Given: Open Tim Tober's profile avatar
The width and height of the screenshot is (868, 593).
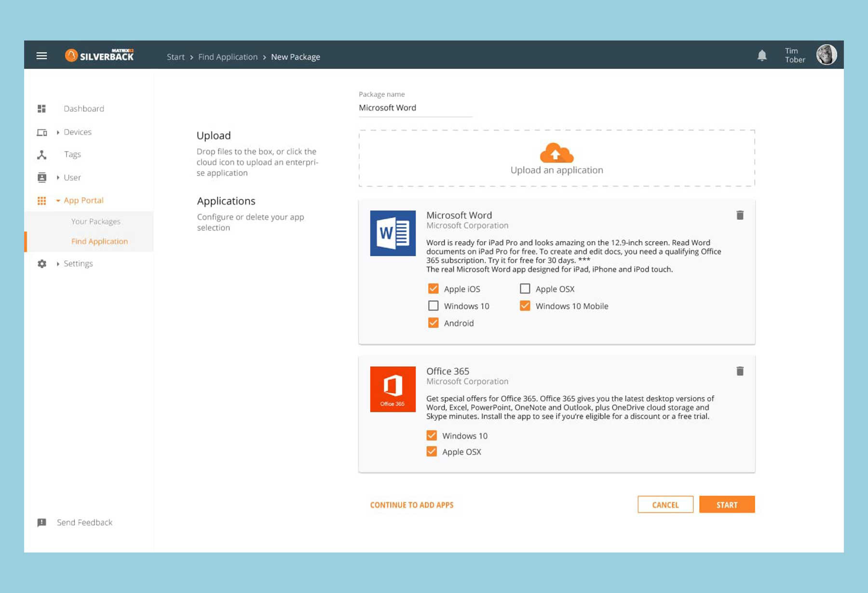Looking at the screenshot, I should pos(827,54).
